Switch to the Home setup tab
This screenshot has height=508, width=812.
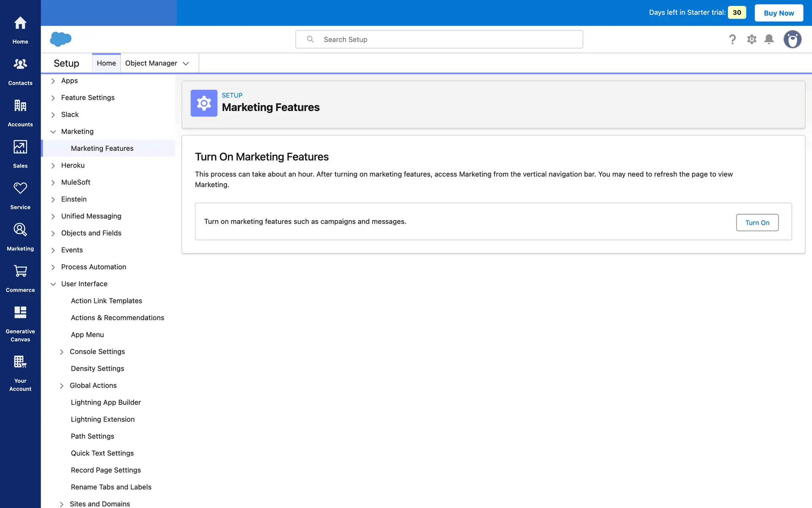106,63
